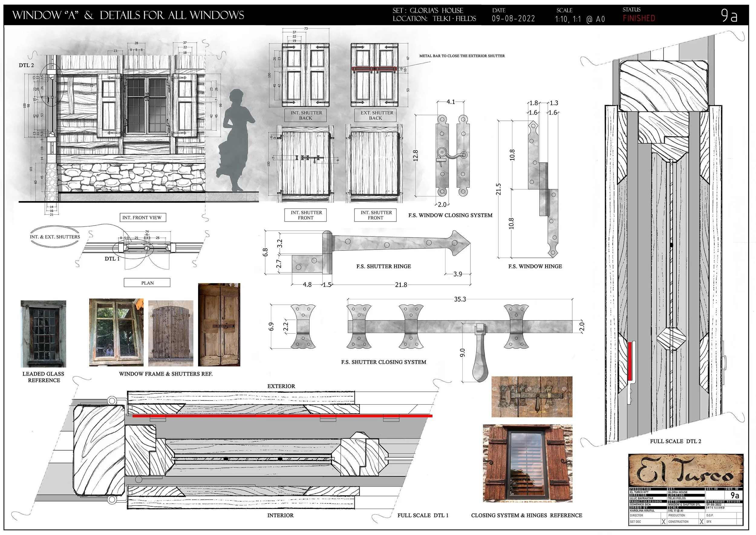Click the leaded glass reference photo
Image resolution: width=756 pixels, height=535 pixels.
click(43, 334)
